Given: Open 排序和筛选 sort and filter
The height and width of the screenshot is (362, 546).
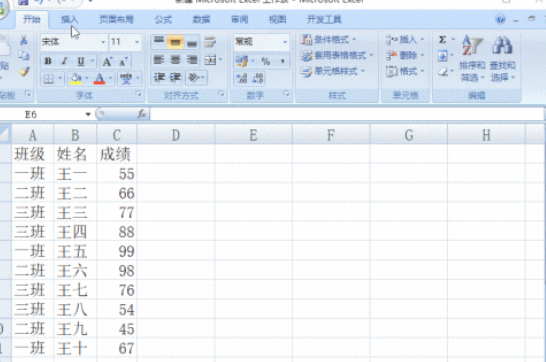Looking at the screenshot, I should [472, 58].
